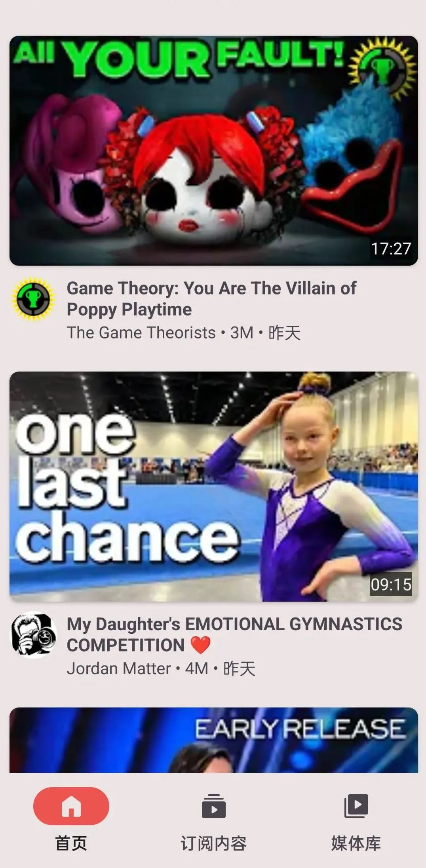Tap Jordan Matter channel avatar

coord(34,635)
